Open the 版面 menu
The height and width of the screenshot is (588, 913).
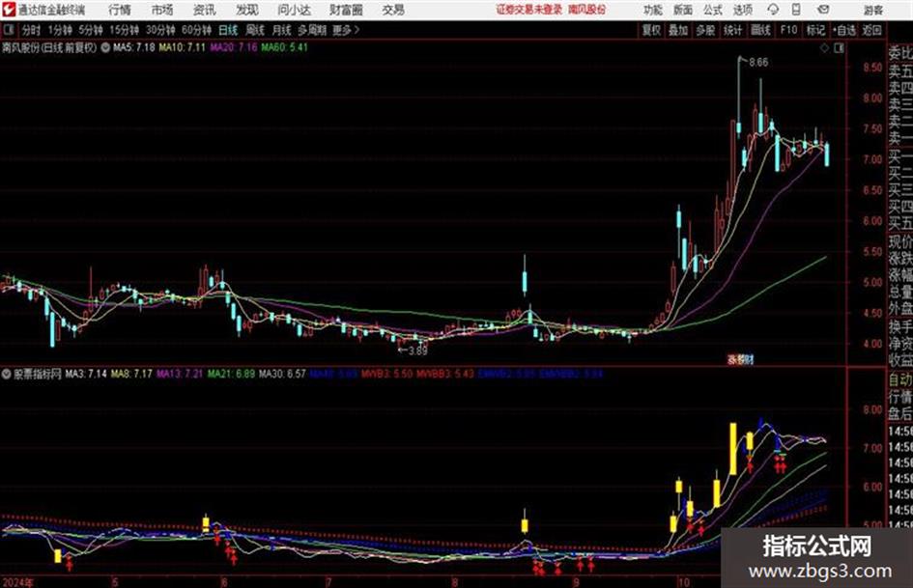coord(683,10)
